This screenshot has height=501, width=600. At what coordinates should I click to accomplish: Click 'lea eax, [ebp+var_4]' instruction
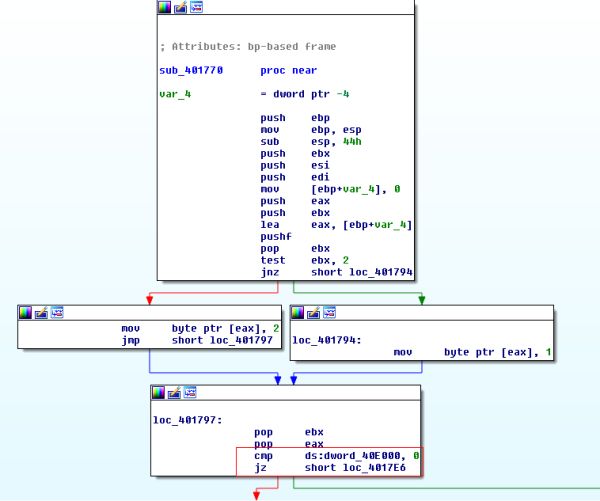336,225
